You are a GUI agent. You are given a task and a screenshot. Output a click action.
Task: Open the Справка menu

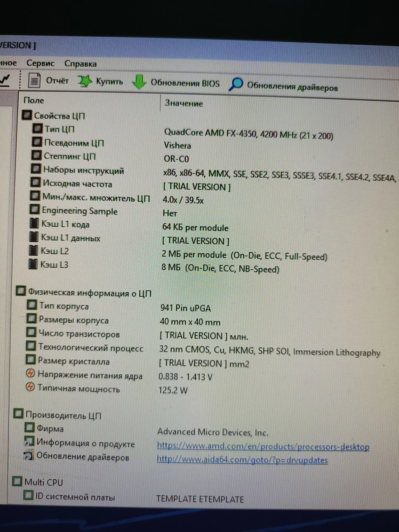click(81, 64)
